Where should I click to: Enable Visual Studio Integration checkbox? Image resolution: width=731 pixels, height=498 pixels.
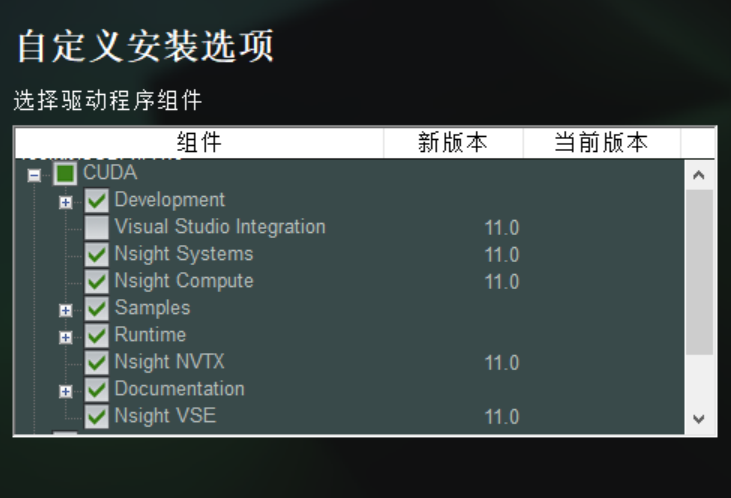pyautogui.click(x=97, y=228)
